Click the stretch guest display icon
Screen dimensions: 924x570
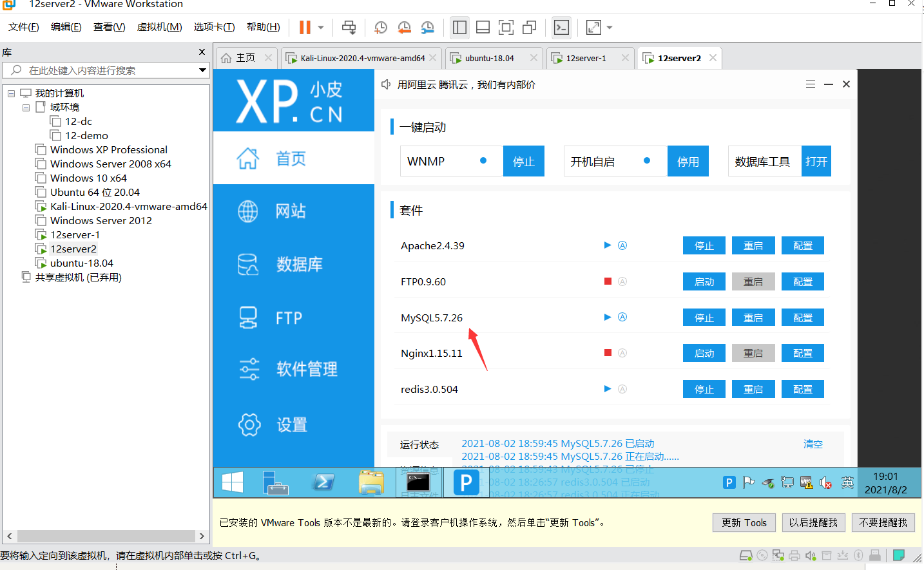[593, 27]
